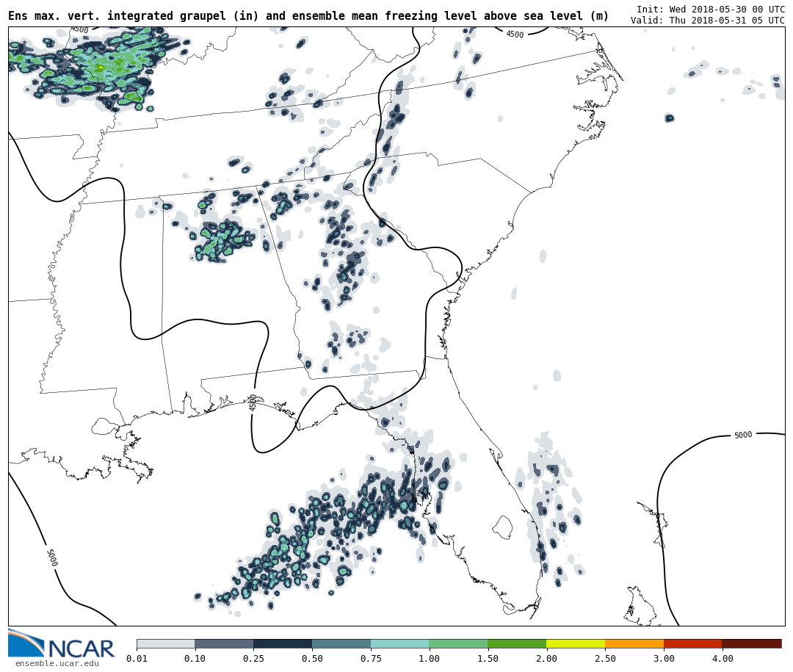Click the 5000 contour label on the right side

[743, 436]
